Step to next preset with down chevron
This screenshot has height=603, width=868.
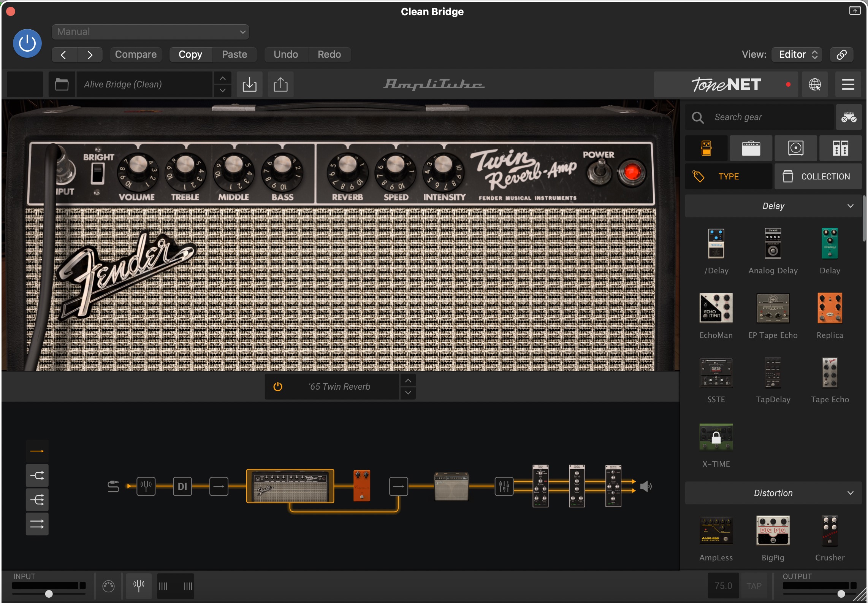[223, 90]
